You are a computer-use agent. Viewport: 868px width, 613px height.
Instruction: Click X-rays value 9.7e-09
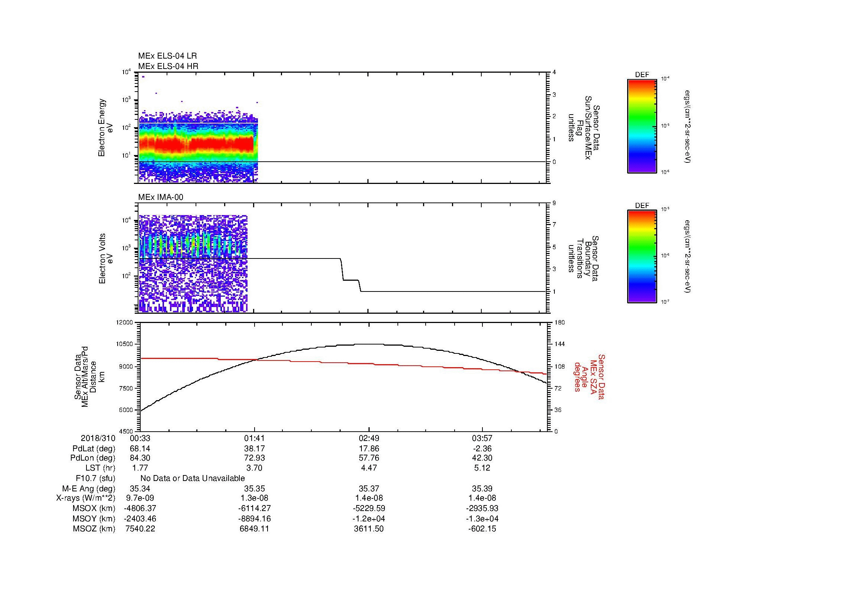[x=140, y=498]
